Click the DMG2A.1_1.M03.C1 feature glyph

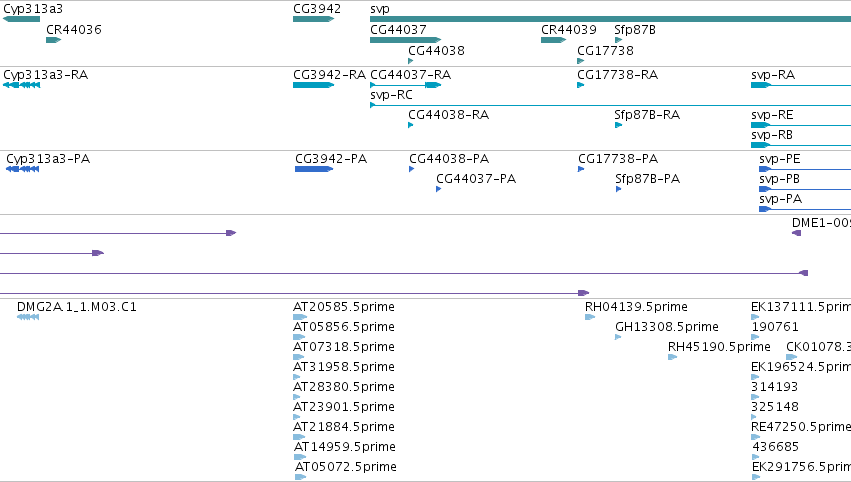(x=28, y=317)
